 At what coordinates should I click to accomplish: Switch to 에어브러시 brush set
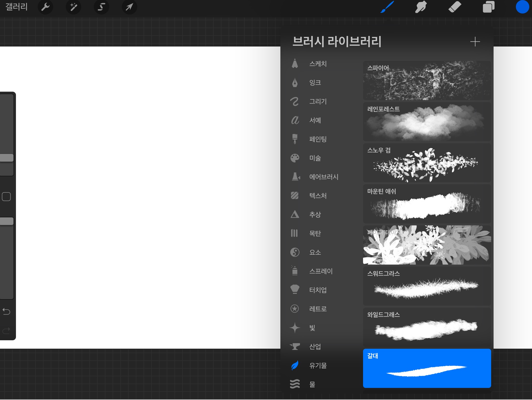[x=324, y=177]
